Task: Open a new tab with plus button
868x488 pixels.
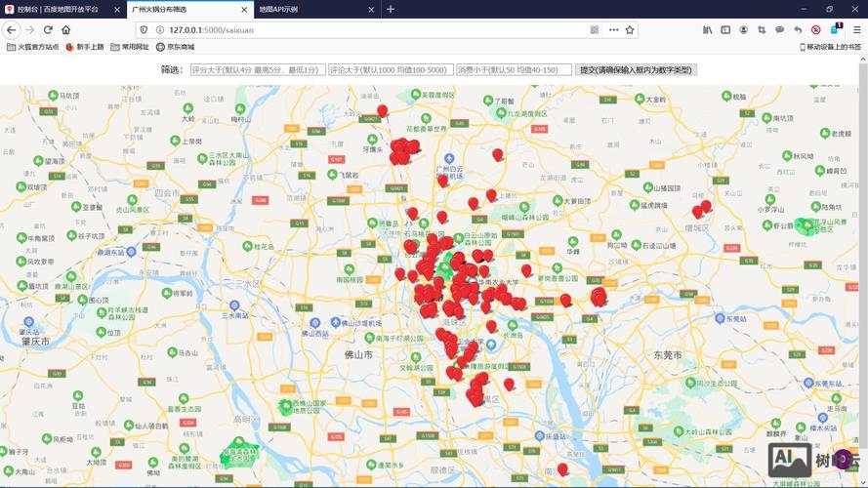Action: pos(391,9)
